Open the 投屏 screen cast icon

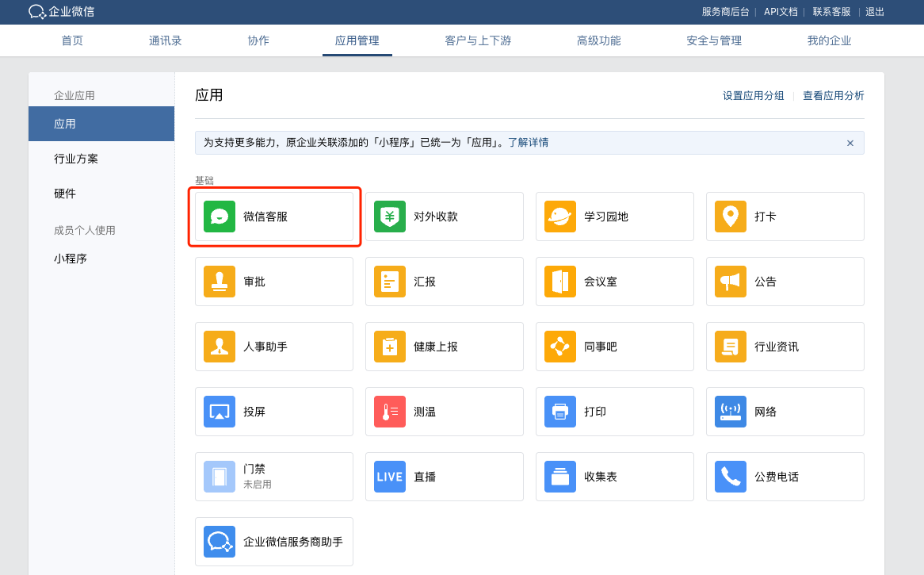click(220, 411)
